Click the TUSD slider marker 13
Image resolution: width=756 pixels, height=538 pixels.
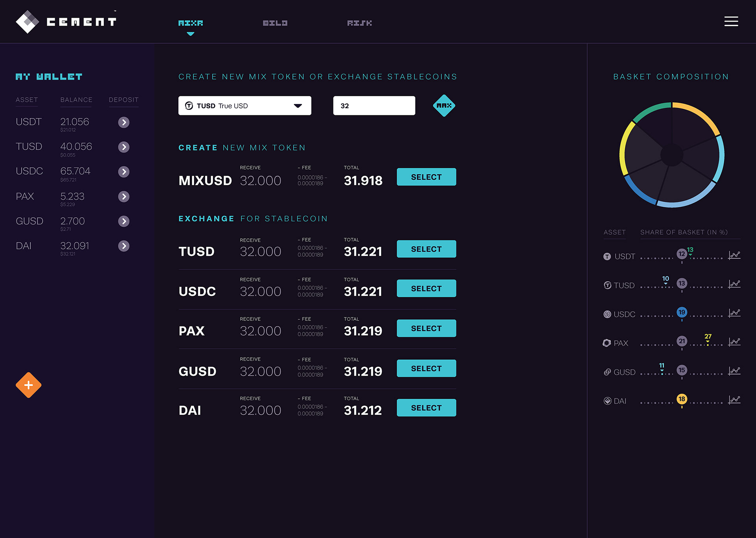coord(682,284)
